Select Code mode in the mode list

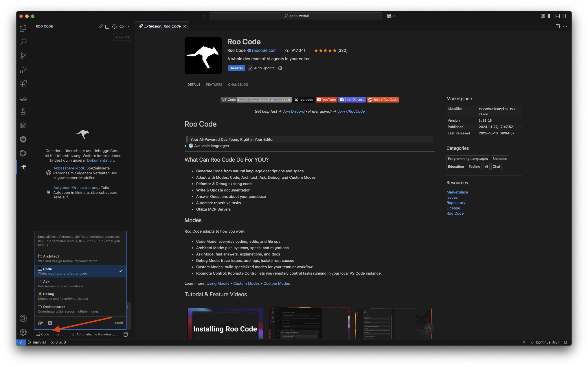(x=80, y=271)
